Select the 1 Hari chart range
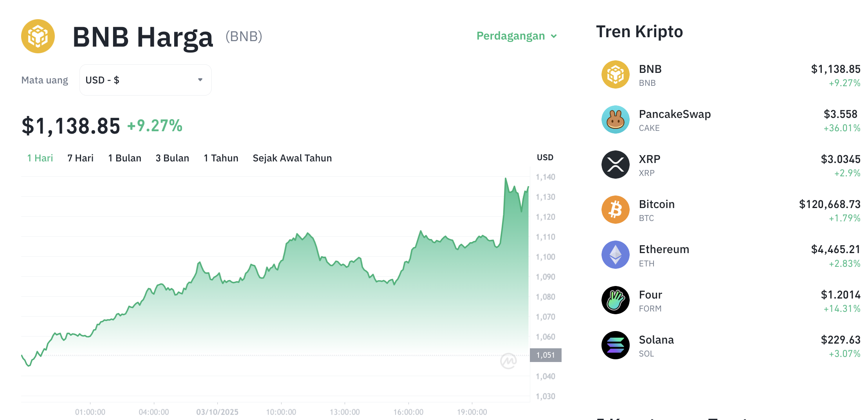The height and width of the screenshot is (420, 868). 40,158
